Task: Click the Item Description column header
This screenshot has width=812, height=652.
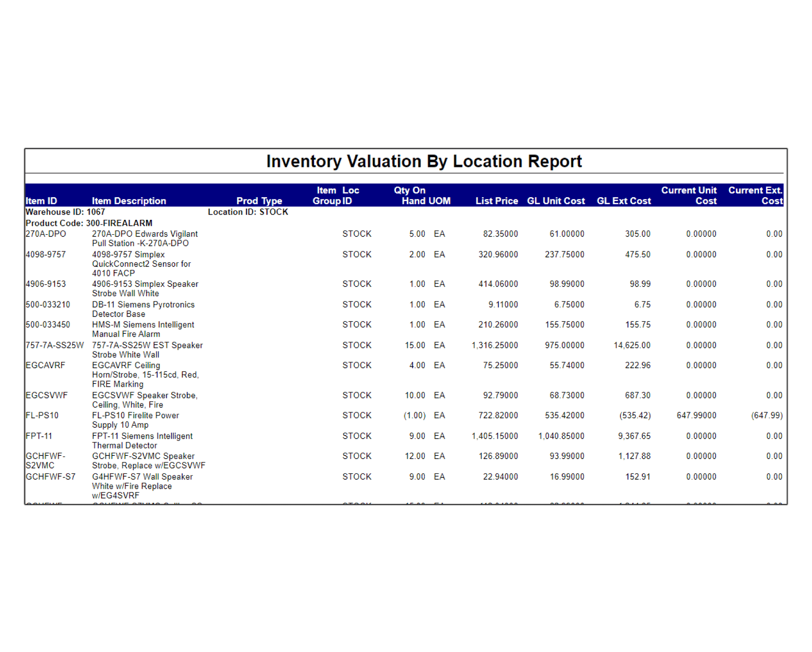Action: click(128, 201)
